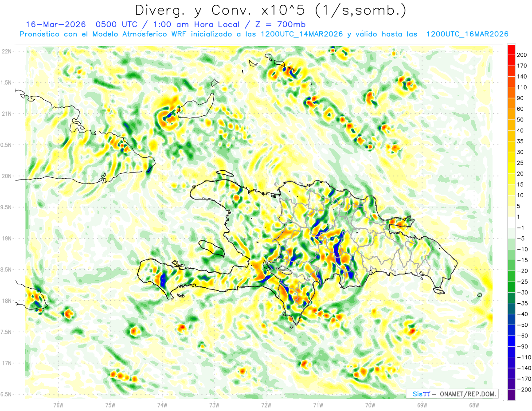
Task: Click the colorbar label "-20"
Action: (x=523, y=270)
